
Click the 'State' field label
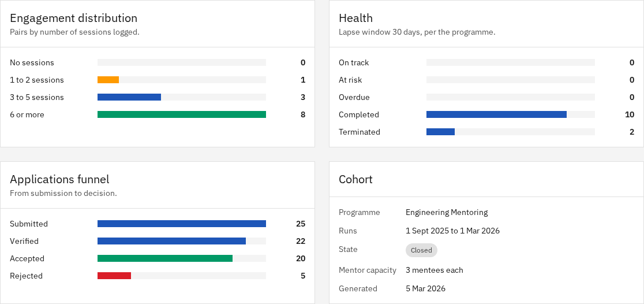(349, 249)
